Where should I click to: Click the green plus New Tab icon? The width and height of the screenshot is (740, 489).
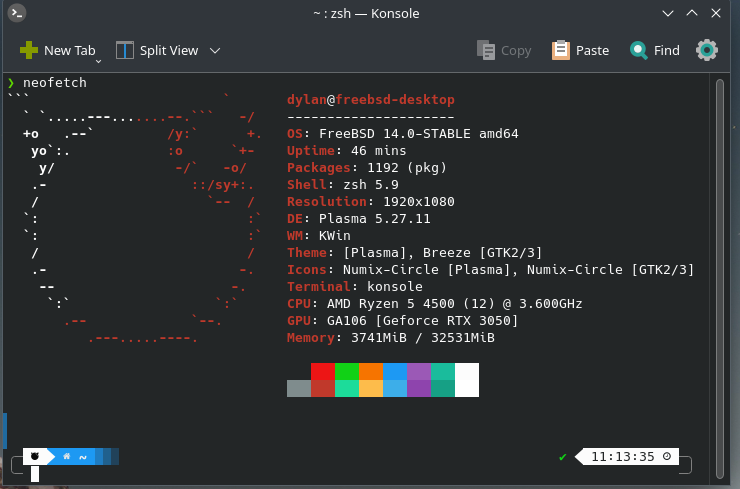click(x=28, y=50)
